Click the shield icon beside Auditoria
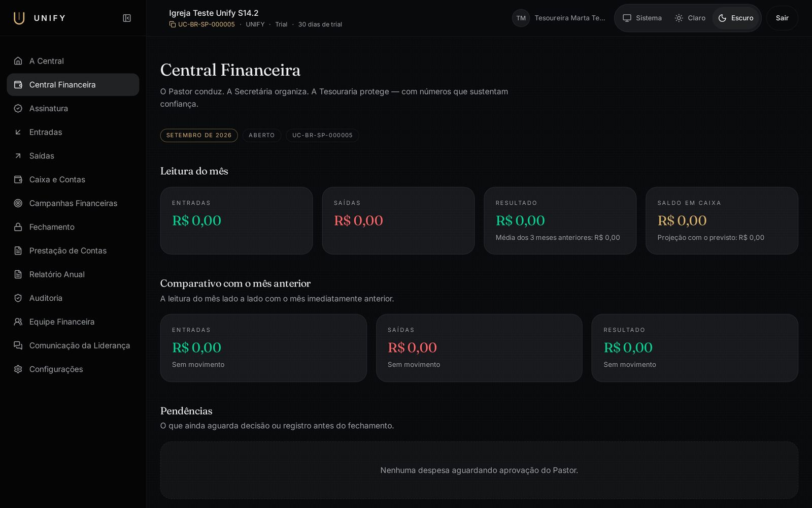Screen dimensions: 812x508 [x=18, y=298]
